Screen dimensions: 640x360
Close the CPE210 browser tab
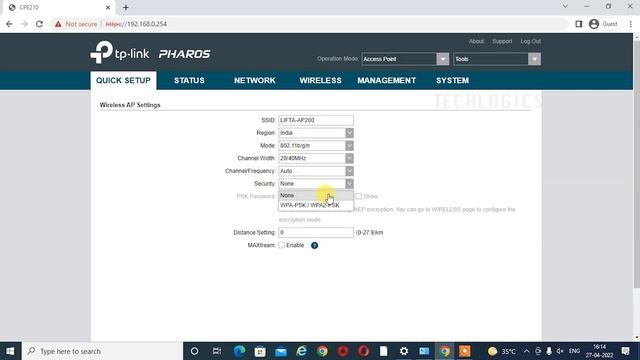[x=108, y=7]
